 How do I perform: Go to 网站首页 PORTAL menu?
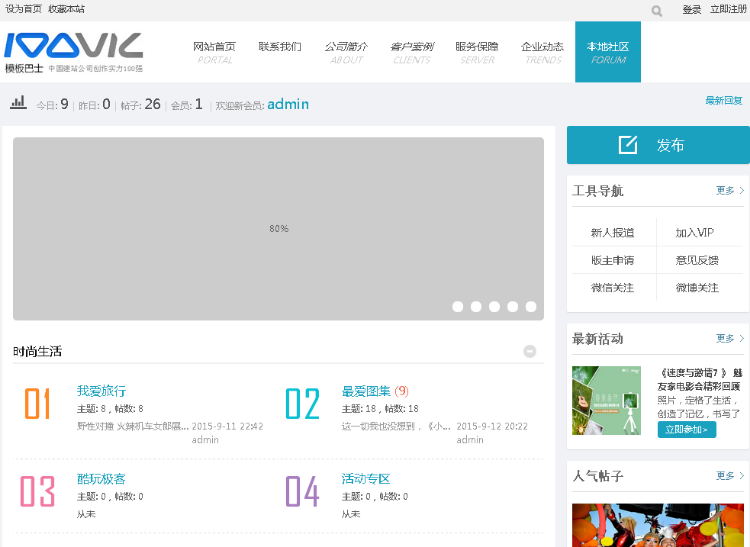point(214,52)
